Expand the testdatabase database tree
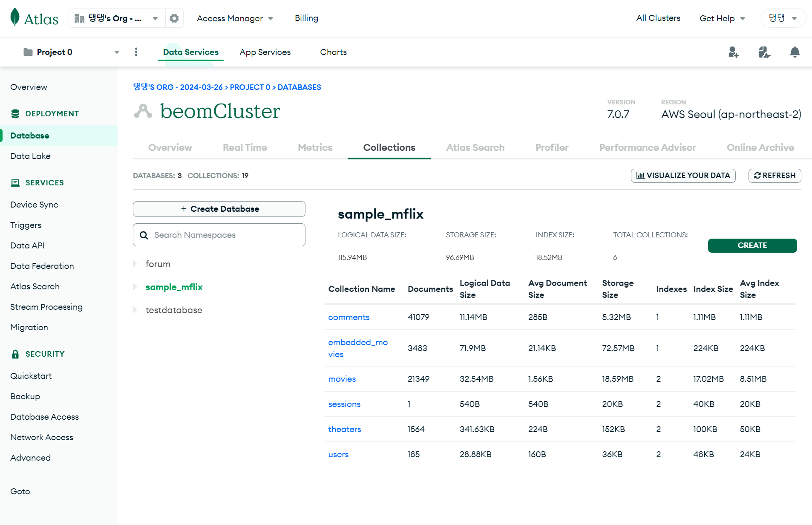The image size is (812, 525). (135, 310)
